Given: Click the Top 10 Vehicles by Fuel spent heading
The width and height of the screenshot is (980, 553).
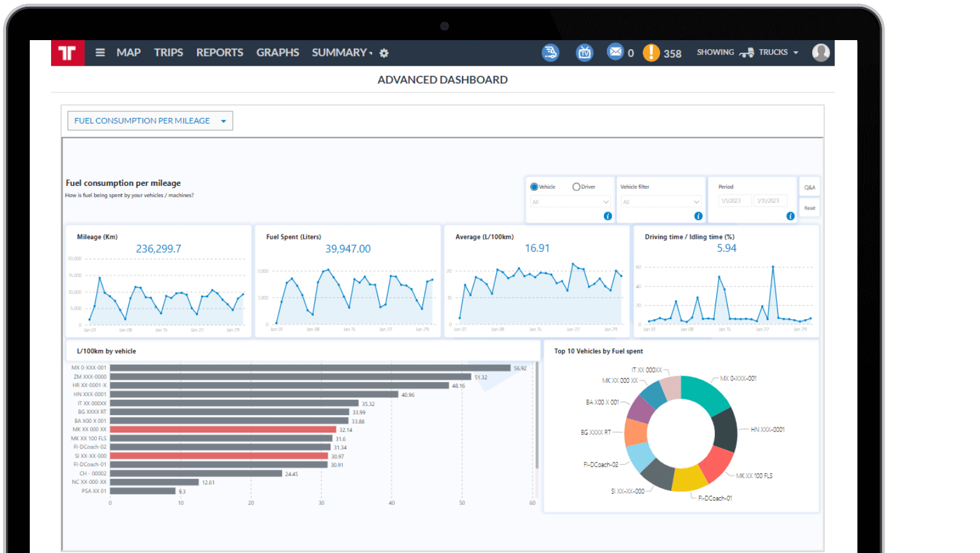Looking at the screenshot, I should click(x=598, y=351).
